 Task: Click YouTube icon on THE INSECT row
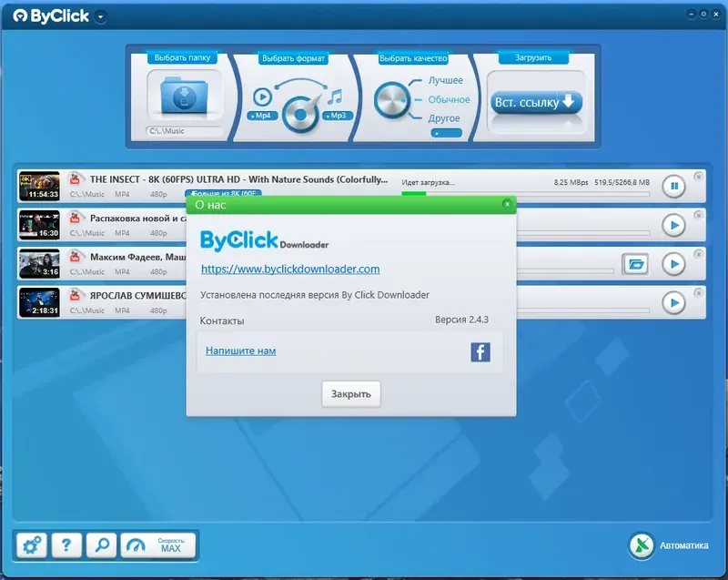click(x=75, y=178)
